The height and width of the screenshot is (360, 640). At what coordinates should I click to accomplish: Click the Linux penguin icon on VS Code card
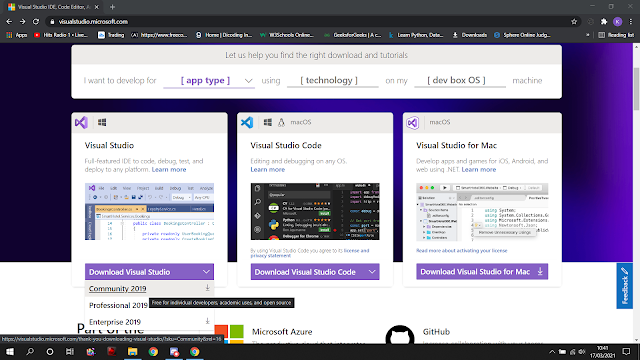[281, 122]
